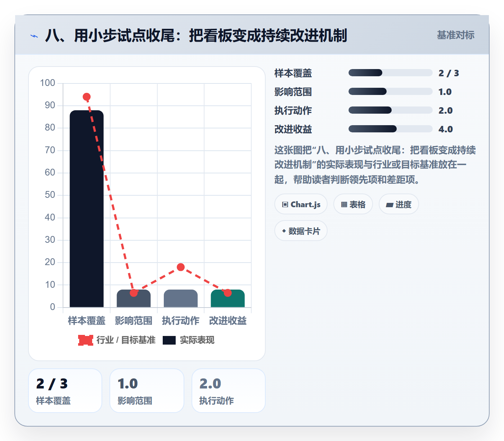Click the 改进收益 axis label under chart
Image resolution: width=504 pixels, height=441 pixels.
pos(228,320)
